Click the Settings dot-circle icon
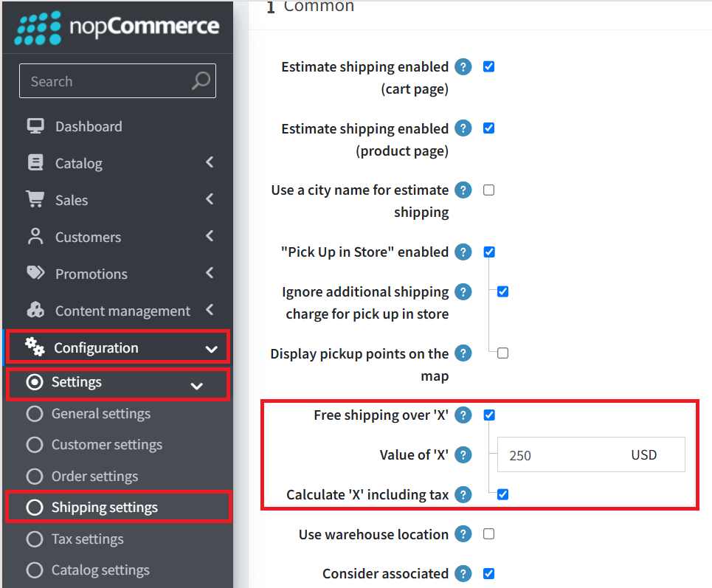 tap(35, 382)
